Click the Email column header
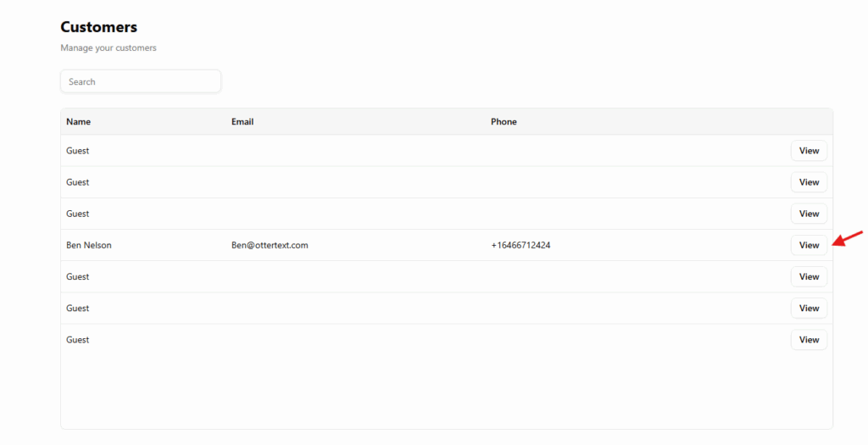Screen dimensions: 868x445 tap(242, 122)
